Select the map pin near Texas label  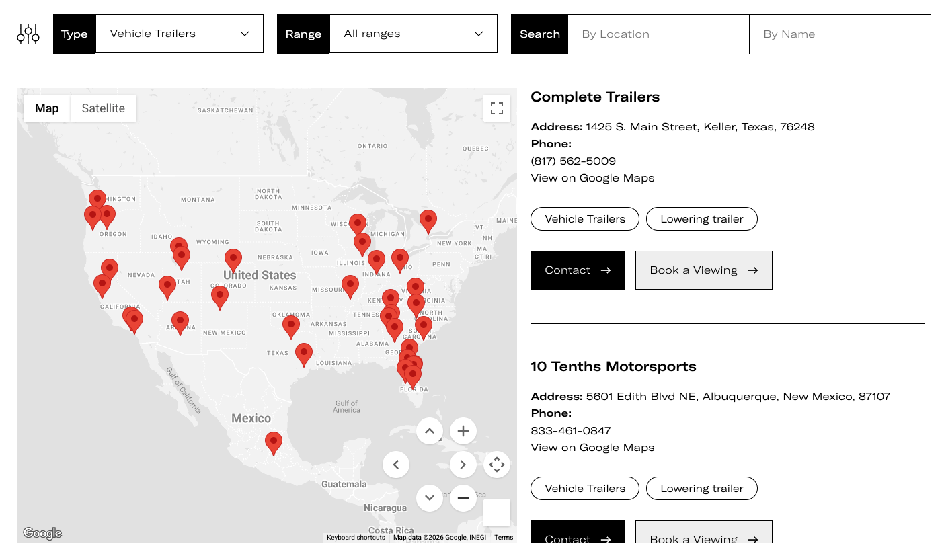pyautogui.click(x=304, y=354)
